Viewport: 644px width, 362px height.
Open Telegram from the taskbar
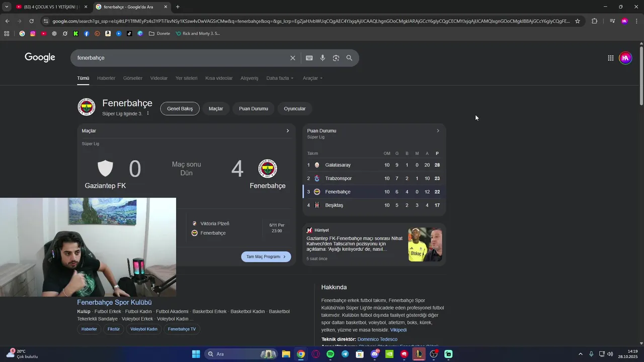345,354
